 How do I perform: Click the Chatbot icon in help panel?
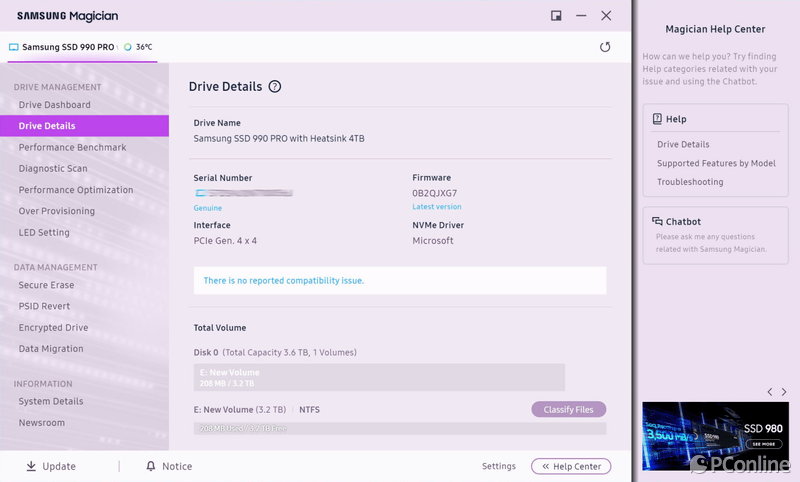(x=657, y=221)
